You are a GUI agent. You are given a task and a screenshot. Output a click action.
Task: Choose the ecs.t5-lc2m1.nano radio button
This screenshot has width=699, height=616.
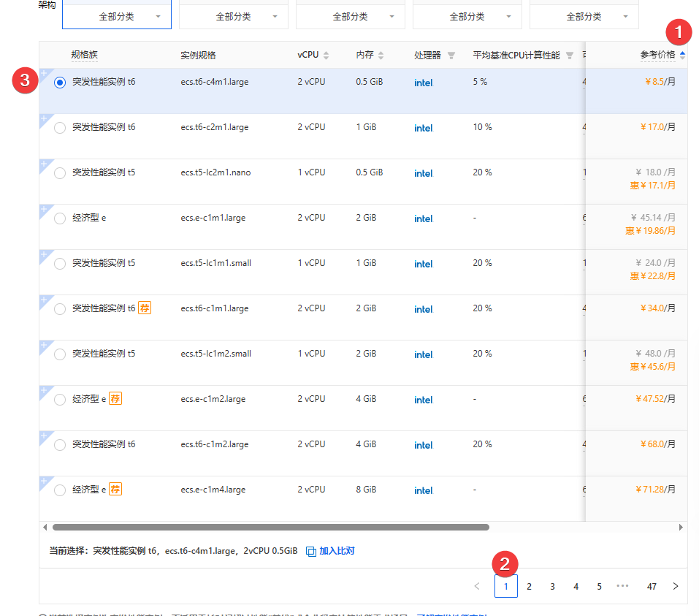60,173
